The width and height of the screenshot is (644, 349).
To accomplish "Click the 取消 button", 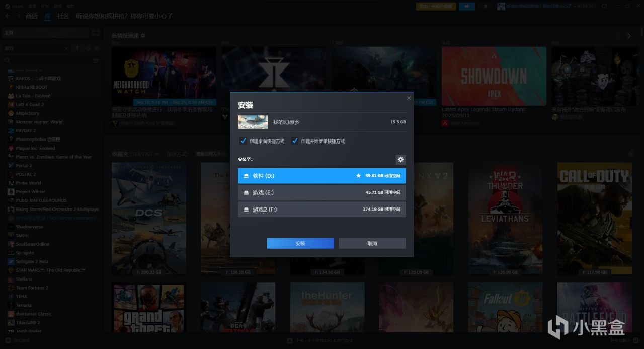I will pos(372,243).
